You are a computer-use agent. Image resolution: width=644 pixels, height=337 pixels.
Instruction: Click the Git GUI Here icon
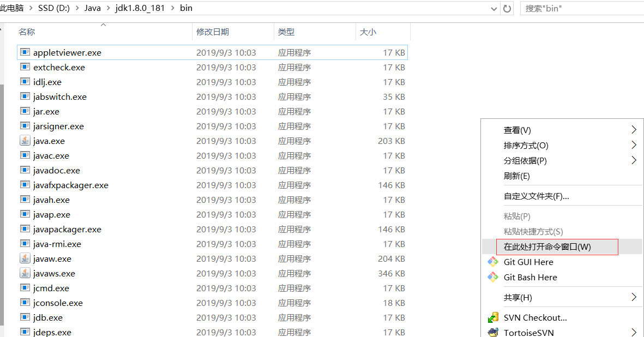(x=492, y=262)
